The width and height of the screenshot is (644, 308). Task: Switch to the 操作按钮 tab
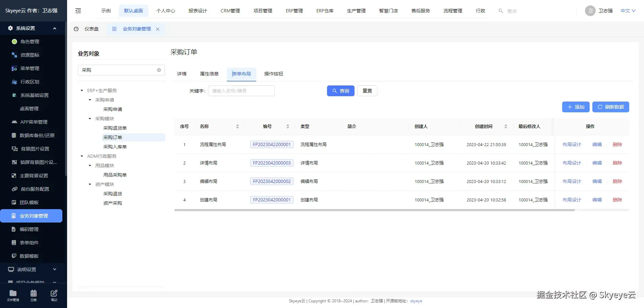click(x=274, y=74)
